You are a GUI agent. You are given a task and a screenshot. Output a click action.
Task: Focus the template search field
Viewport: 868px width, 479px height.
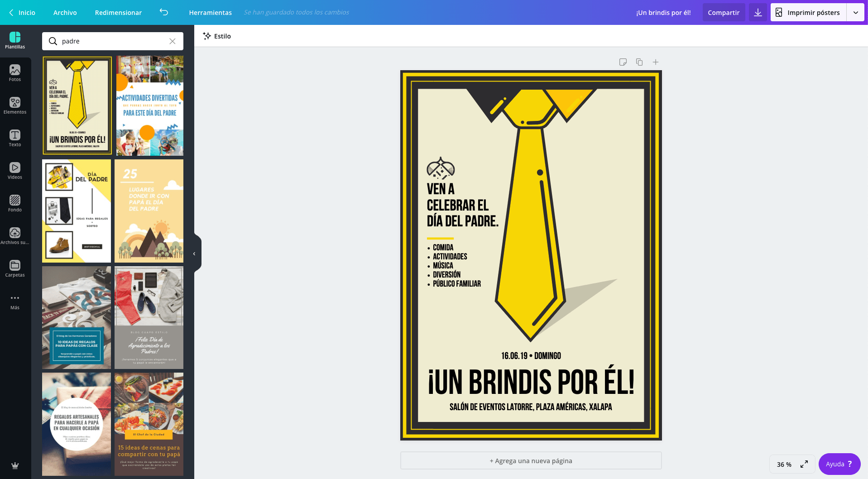(113, 41)
